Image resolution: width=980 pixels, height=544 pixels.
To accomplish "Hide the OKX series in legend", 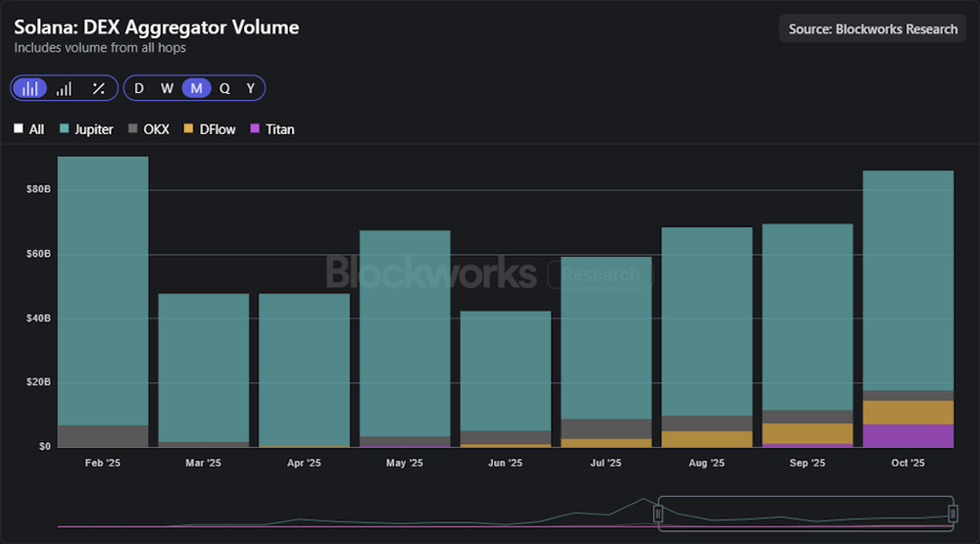I will 148,129.
